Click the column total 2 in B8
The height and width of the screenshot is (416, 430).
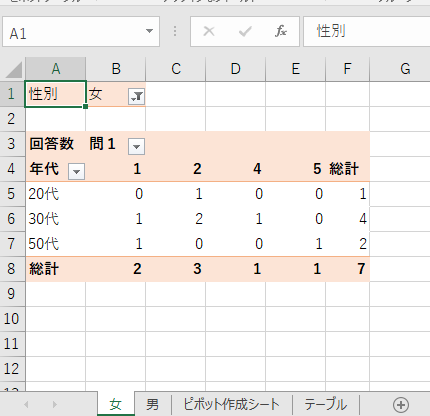(x=137, y=269)
